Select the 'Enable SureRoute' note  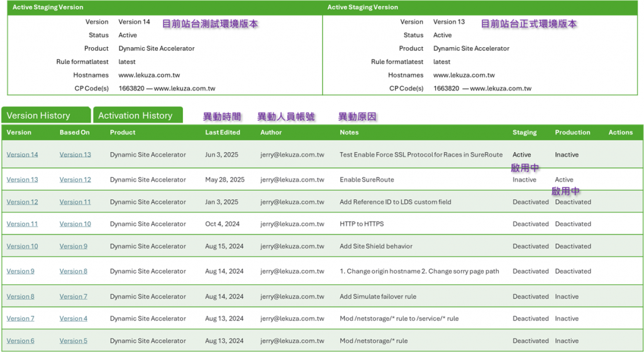pos(367,180)
